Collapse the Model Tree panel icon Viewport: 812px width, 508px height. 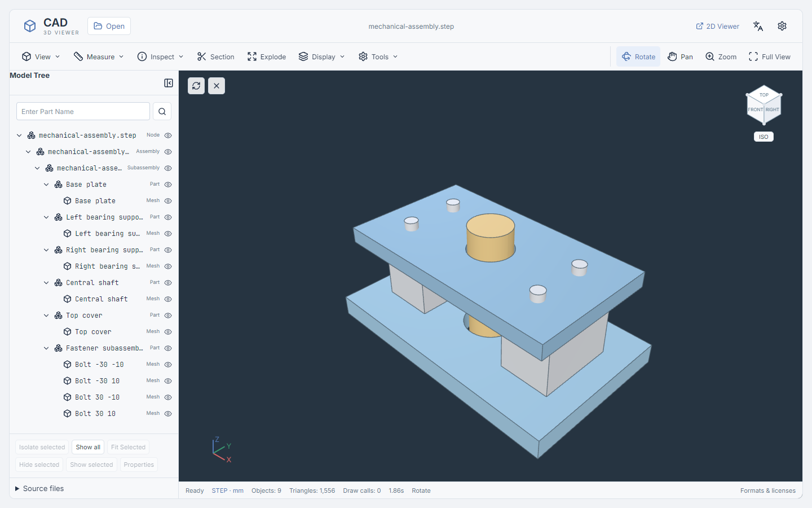point(169,83)
